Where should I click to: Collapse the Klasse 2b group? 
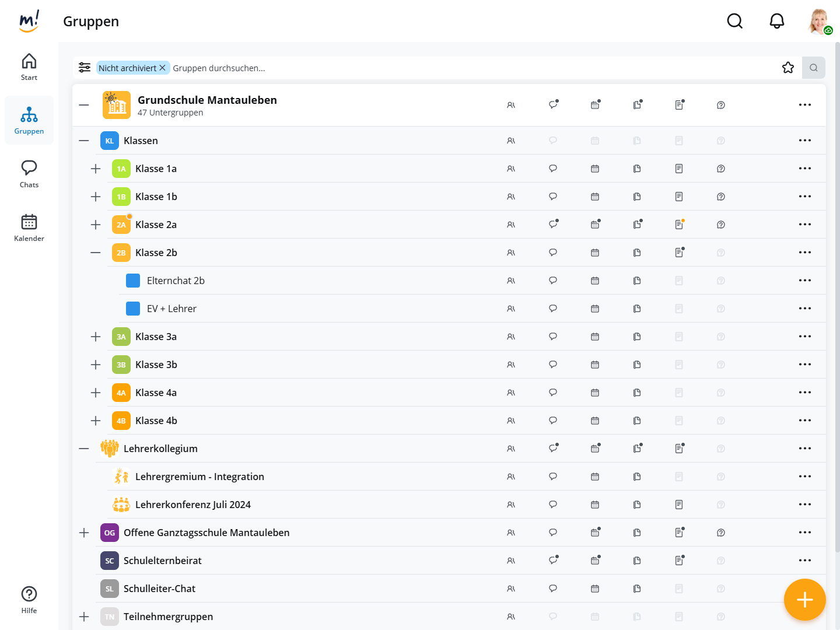coord(96,253)
